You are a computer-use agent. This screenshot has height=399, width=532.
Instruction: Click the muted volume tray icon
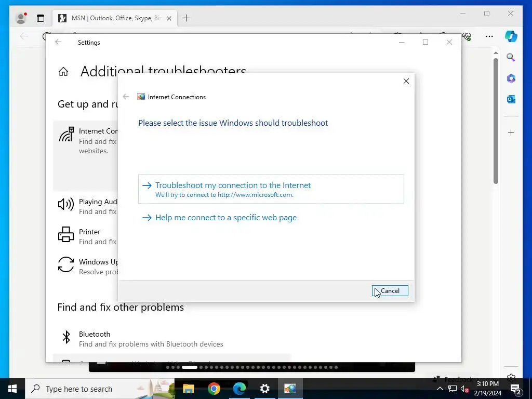pyautogui.click(x=465, y=389)
